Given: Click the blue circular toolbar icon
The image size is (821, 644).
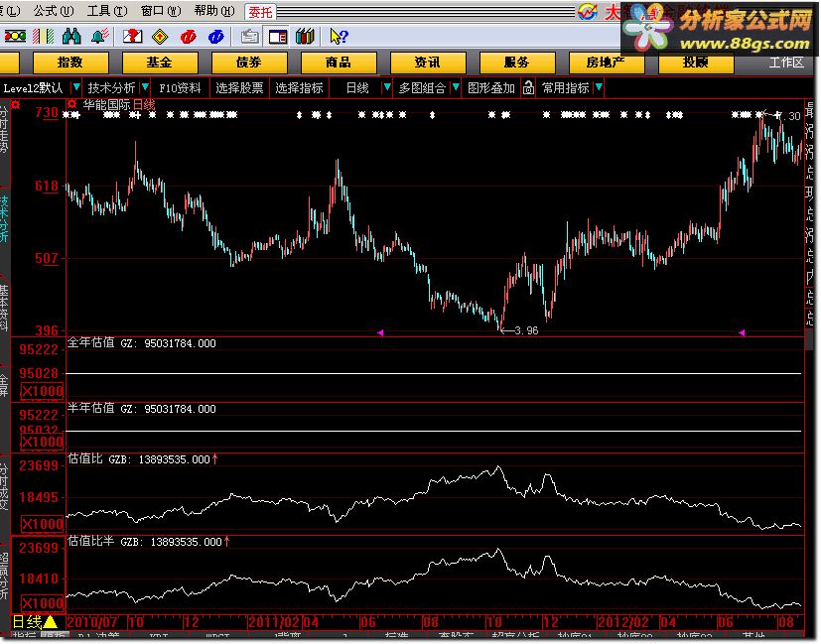Looking at the screenshot, I should pos(215,37).
